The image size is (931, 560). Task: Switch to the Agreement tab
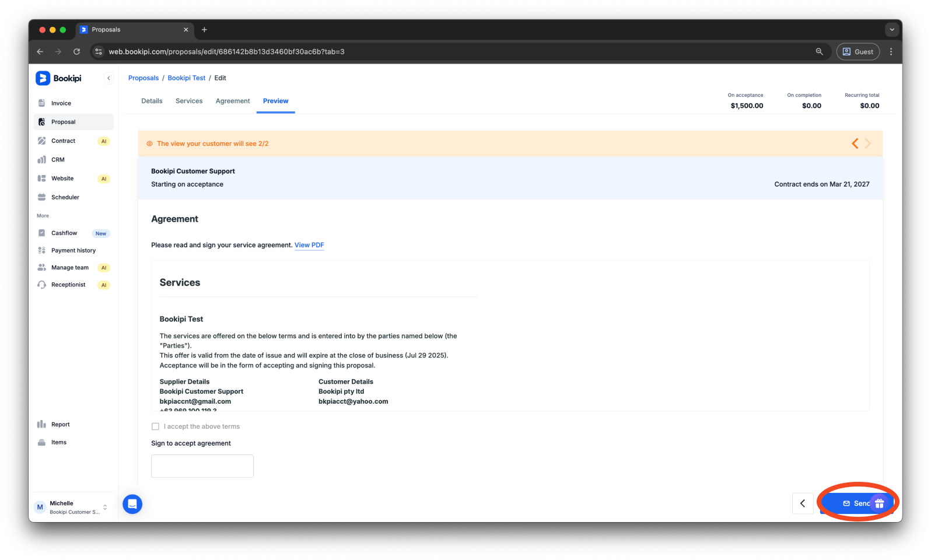click(233, 101)
